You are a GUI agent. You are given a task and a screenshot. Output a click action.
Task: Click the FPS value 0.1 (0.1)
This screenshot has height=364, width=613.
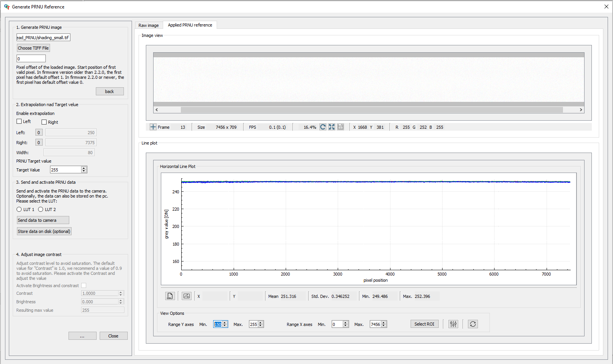277,127
